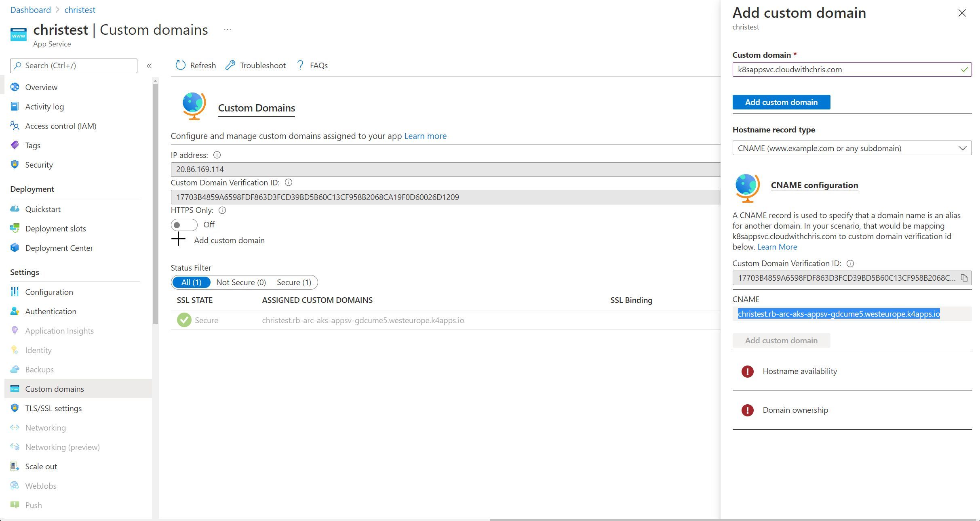The height and width of the screenshot is (521, 980).
Task: Click info icon beside HTTPS Only
Action: (x=222, y=210)
